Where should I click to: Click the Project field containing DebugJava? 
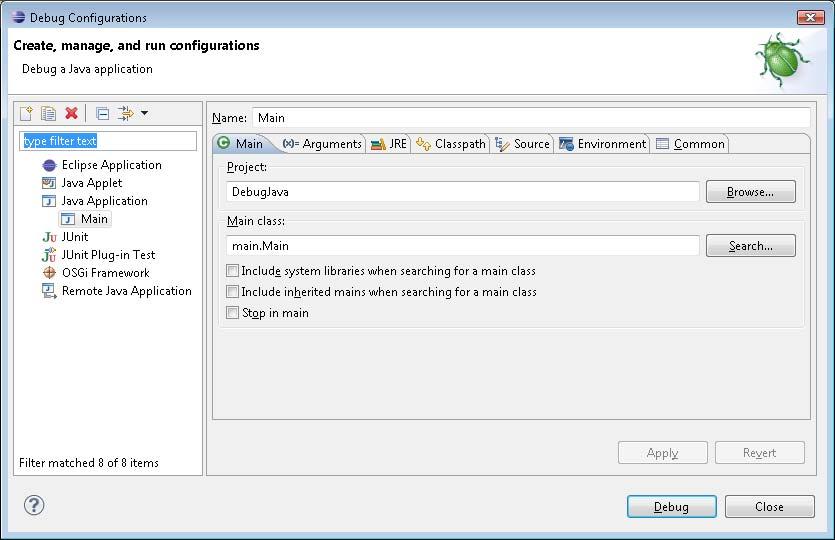click(x=463, y=192)
